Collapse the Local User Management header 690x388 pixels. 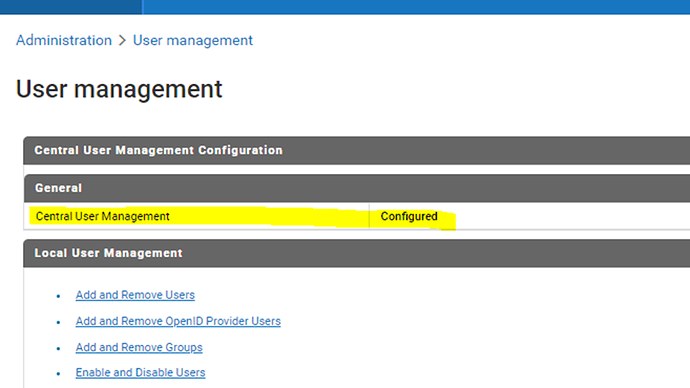tap(356, 253)
